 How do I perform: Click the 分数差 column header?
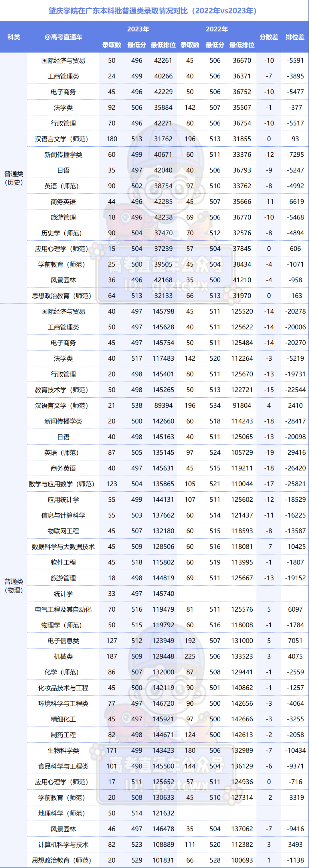click(269, 37)
